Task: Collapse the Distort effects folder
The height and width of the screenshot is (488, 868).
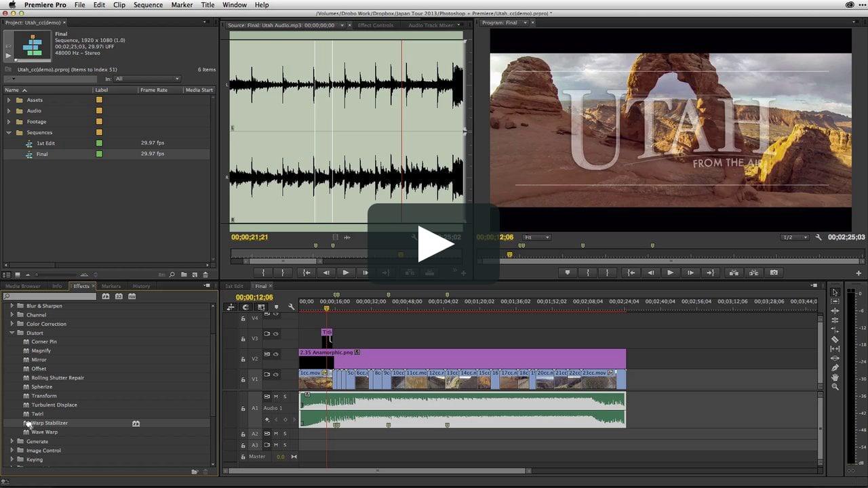Action: click(12, 333)
